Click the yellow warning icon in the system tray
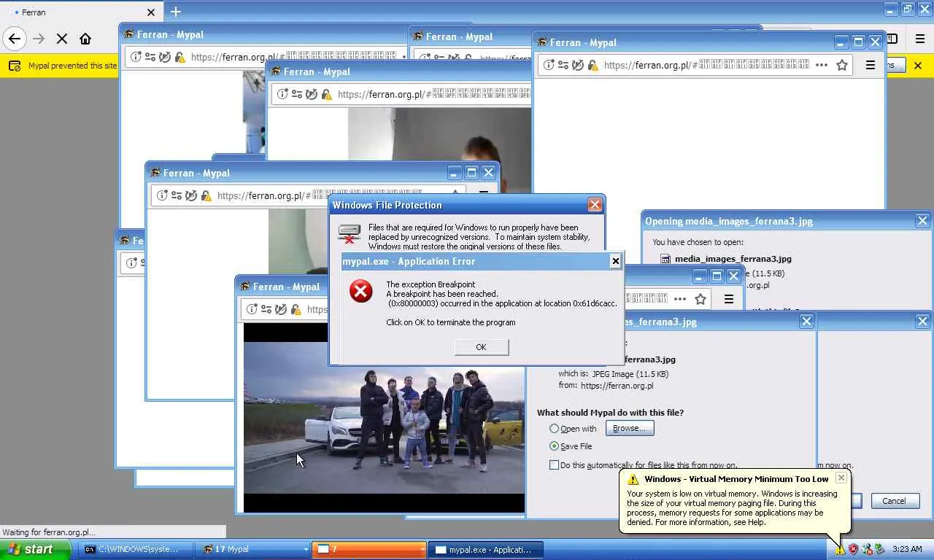Screen dimensions: 934x560 click(840, 550)
